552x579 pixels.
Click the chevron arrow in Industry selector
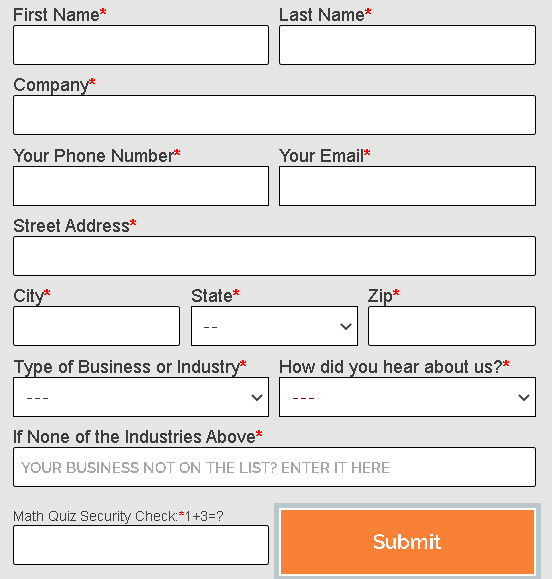coord(257,397)
